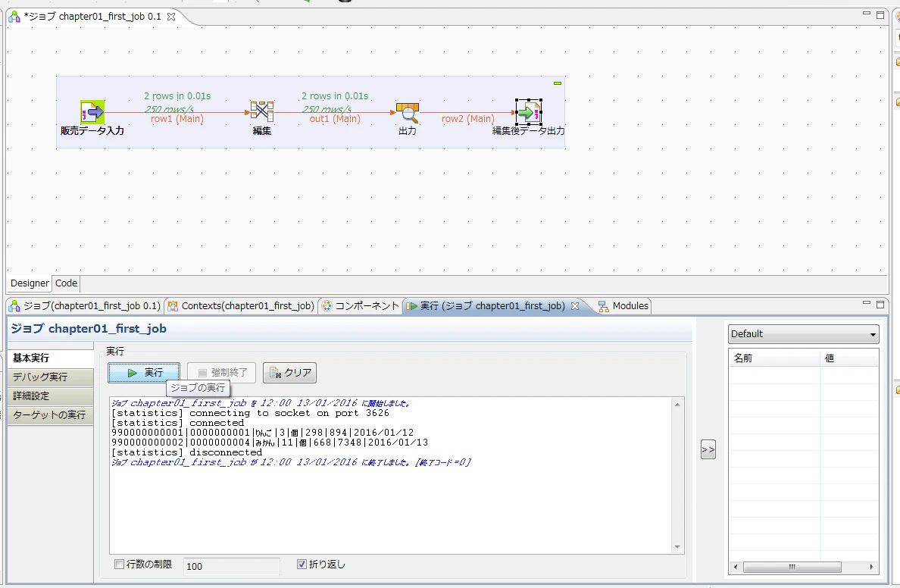Open the コンポーネント tab

(360, 306)
